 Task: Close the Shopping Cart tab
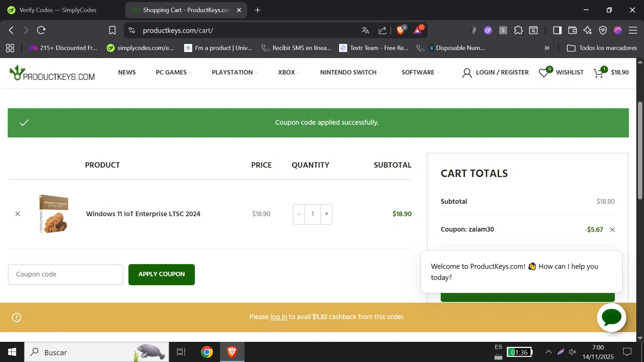point(239,10)
